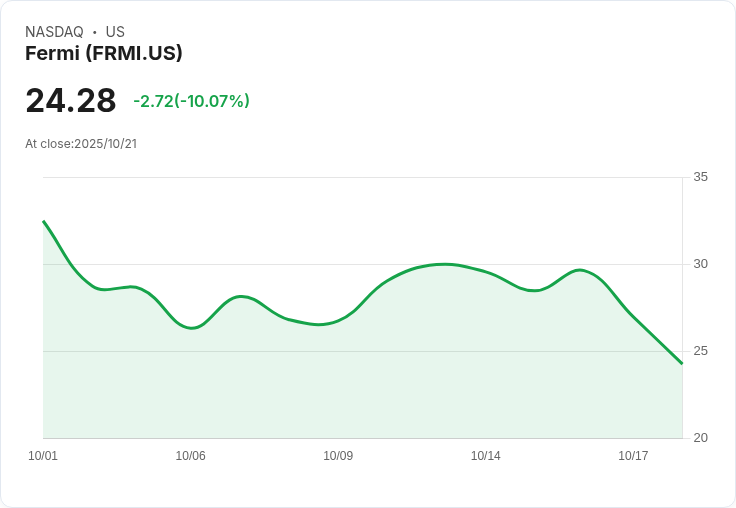Click the 20 y-axis label
Screen dimensions: 736x508
(x=700, y=438)
